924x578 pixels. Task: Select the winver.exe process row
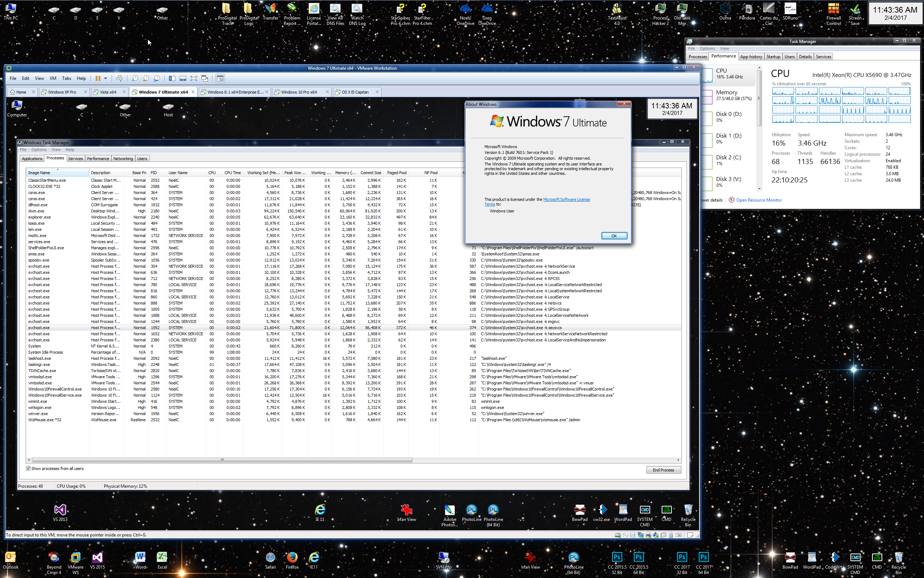354,414
